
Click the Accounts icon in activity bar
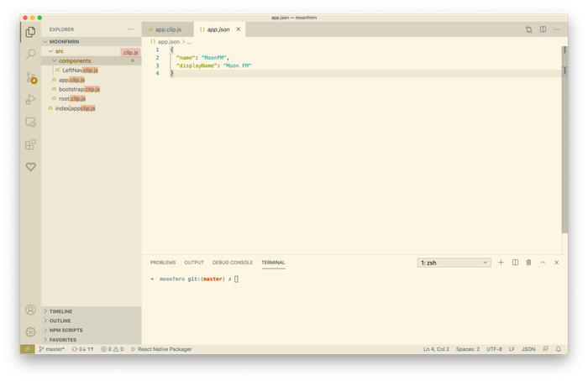pyautogui.click(x=31, y=310)
